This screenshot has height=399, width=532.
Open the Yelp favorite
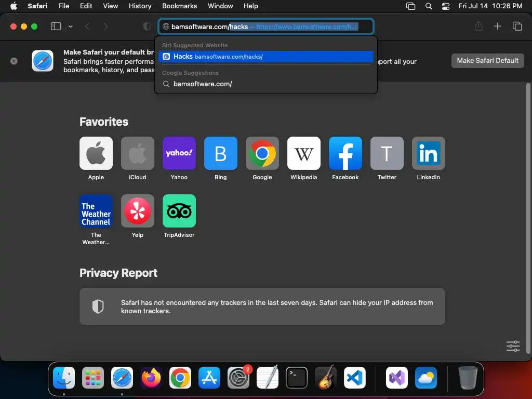137,211
